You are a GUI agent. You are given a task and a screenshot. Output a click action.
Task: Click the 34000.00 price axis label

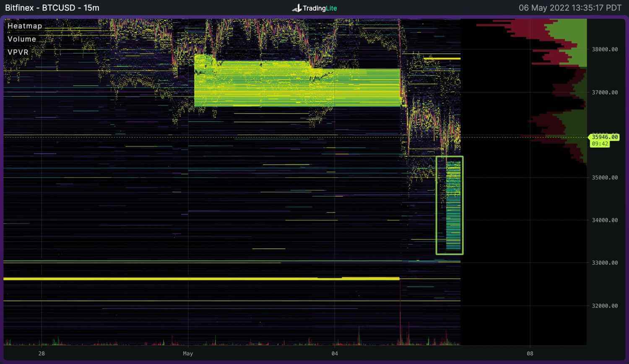[605, 220]
